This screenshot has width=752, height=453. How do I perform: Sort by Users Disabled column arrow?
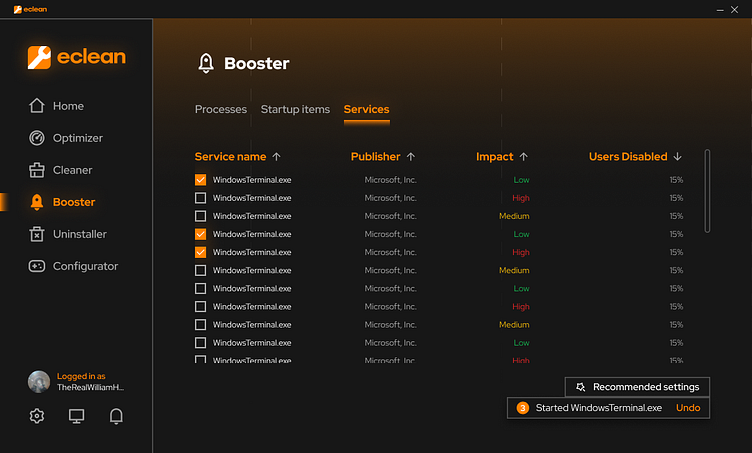(x=677, y=157)
